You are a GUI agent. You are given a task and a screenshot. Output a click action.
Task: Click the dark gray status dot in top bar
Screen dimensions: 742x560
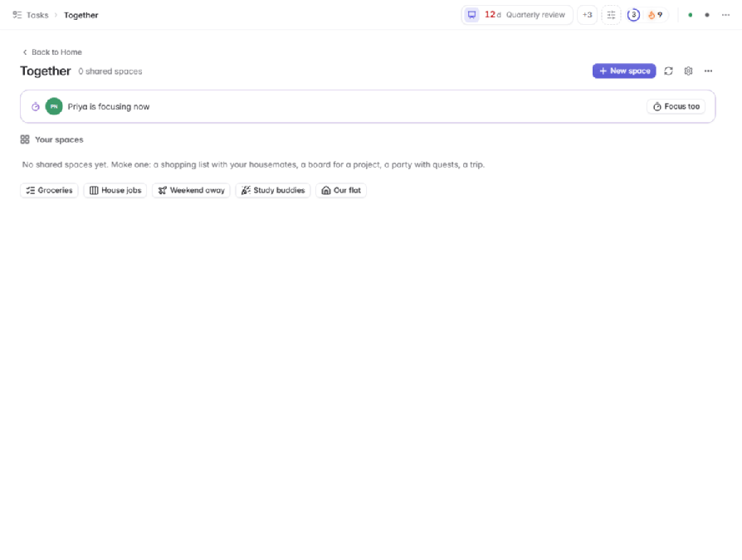pyautogui.click(x=706, y=15)
